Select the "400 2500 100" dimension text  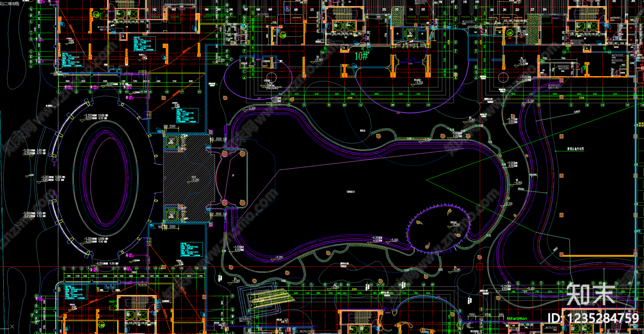218,139
